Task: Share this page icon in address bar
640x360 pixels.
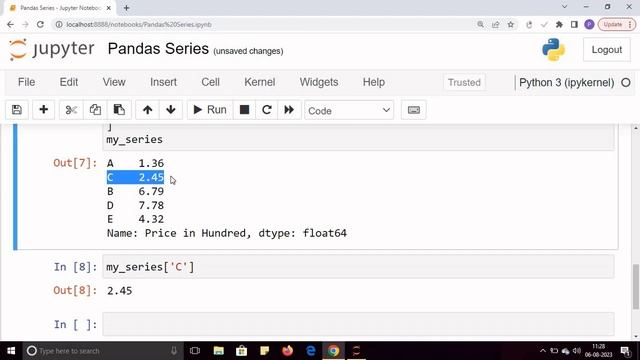Action: 496,24
